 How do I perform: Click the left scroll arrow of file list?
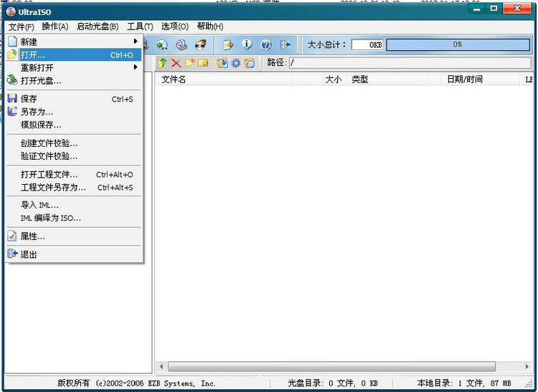pos(161,366)
